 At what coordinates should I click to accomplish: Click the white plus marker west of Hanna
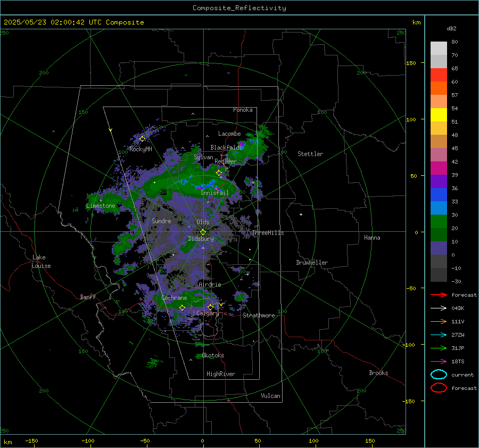tap(301, 214)
